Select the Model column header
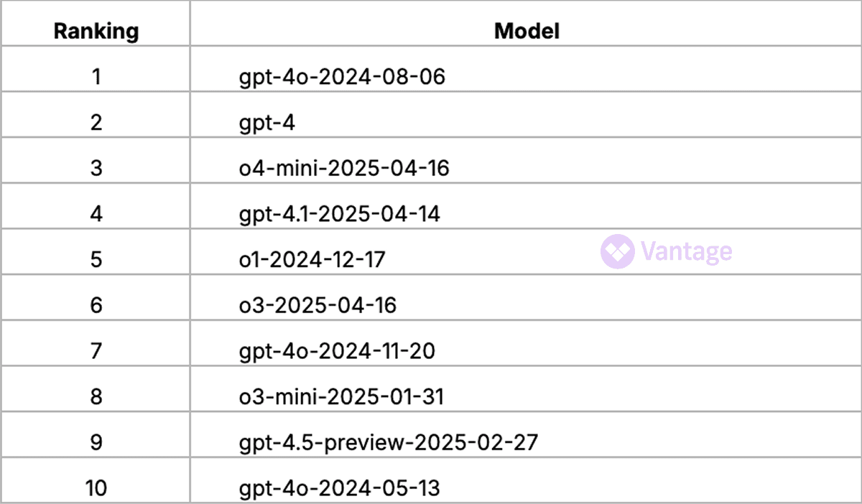 click(527, 31)
